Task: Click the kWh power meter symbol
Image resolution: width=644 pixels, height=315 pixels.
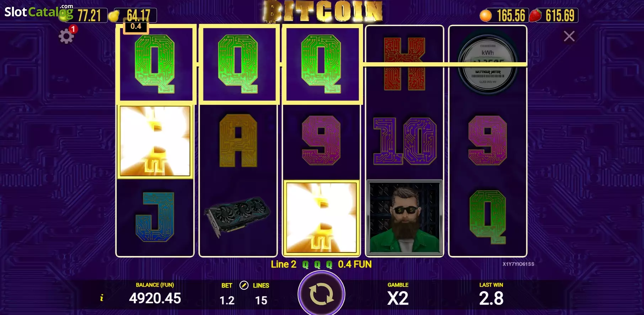Action: click(x=488, y=64)
